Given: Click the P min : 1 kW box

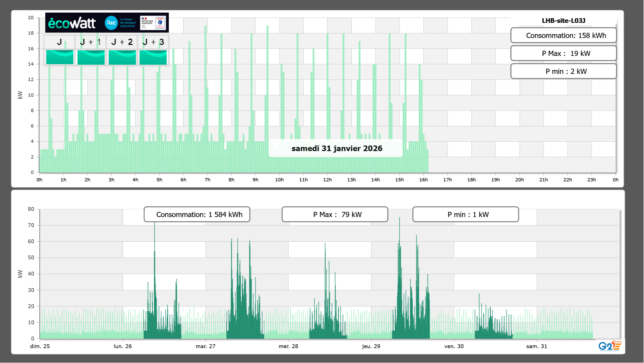Looking at the screenshot, I should [465, 214].
